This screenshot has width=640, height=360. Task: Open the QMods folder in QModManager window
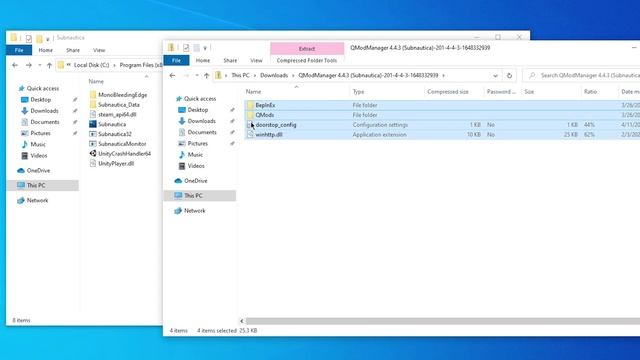pos(265,115)
